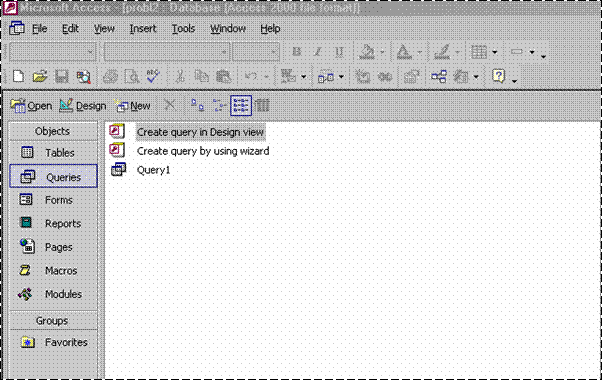Screen dimensions: 602x380
Task: Expand the OfficeLinks dropdown arrow
Action: (304, 77)
